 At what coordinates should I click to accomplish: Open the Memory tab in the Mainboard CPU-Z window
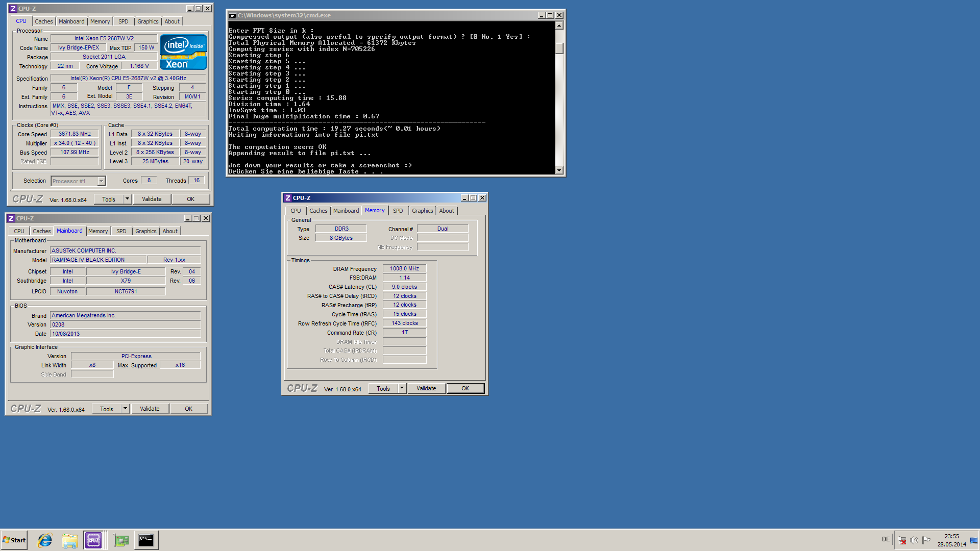point(98,231)
